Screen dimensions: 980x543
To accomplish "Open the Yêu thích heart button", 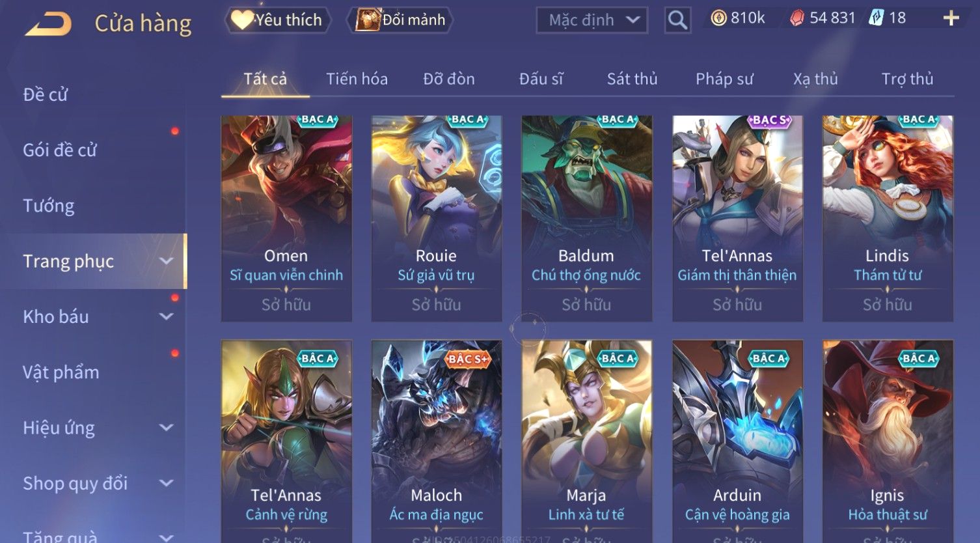I will (278, 20).
